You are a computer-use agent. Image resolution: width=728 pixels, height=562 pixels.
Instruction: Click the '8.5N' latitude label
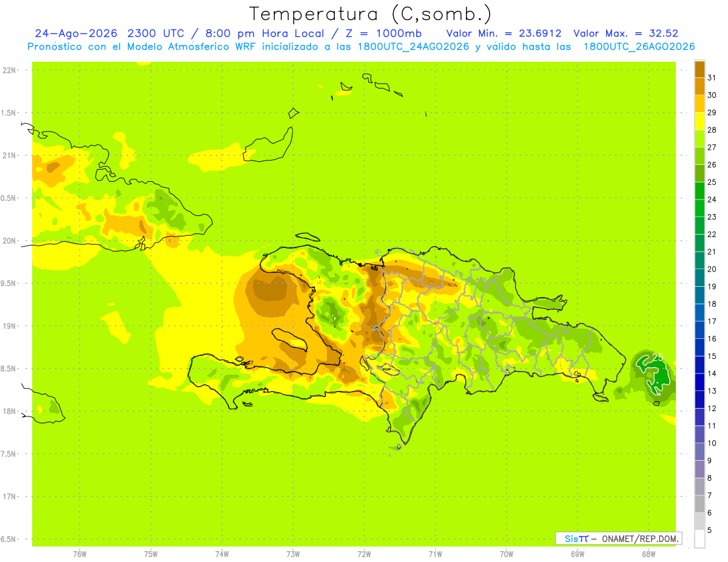coord(9,369)
